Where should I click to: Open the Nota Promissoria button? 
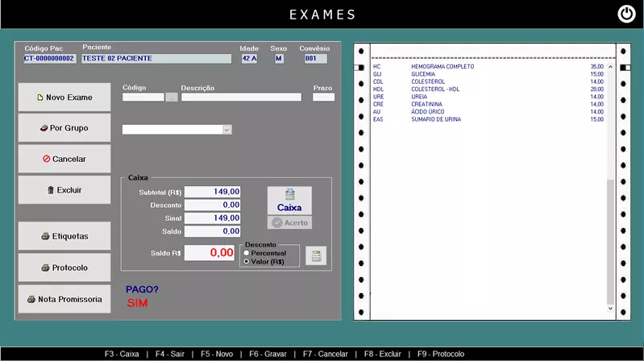coord(64,299)
